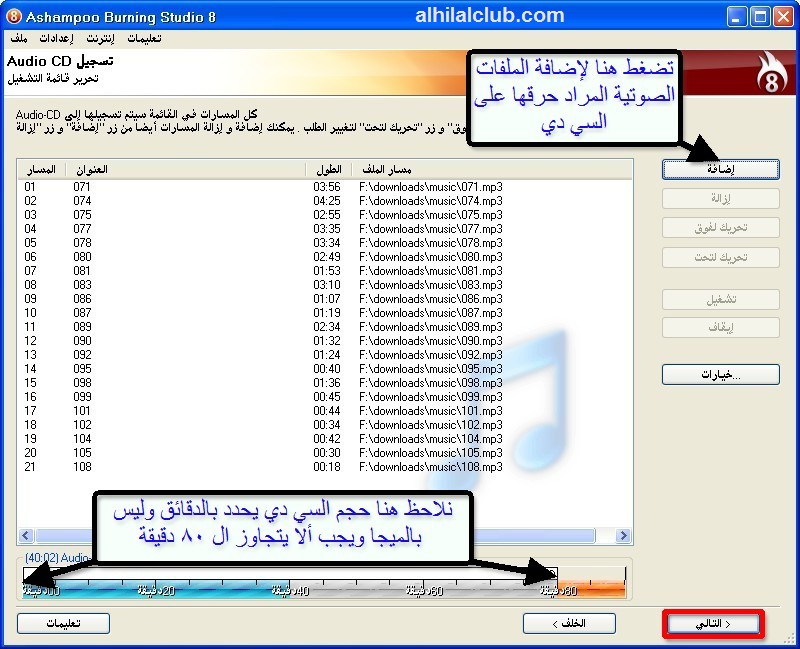The image size is (800, 649).
Task: Open the خيارات options button
Action: coord(720,375)
